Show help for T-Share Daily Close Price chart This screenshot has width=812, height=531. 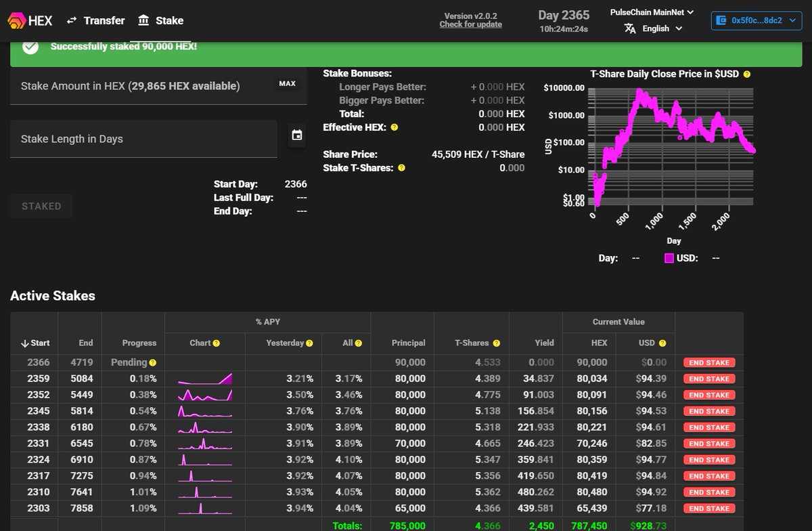(x=747, y=75)
